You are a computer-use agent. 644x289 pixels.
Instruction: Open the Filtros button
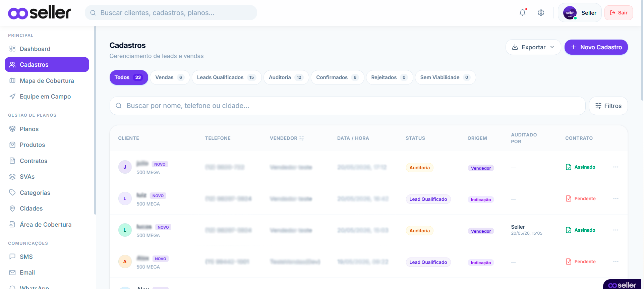608,106
